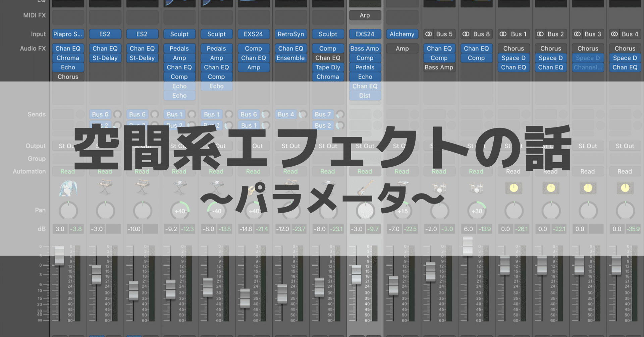
Task: Click volume fader on RetroSyn channel
Action: [x=282, y=294]
